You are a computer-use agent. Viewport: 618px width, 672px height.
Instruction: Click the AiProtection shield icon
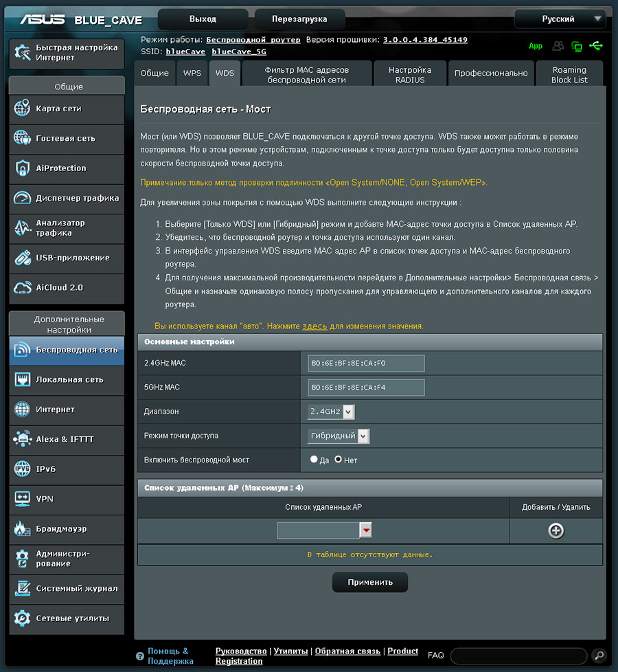click(22, 168)
